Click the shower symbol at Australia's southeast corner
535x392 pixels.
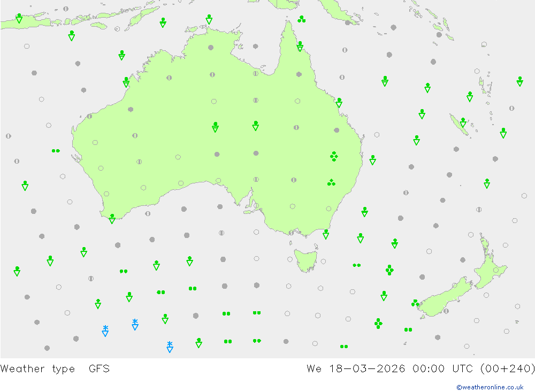326,234
